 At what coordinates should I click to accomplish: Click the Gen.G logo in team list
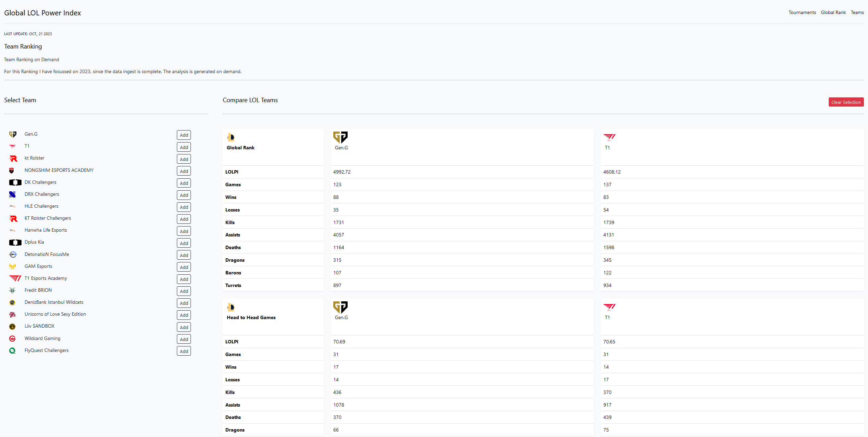(13, 135)
